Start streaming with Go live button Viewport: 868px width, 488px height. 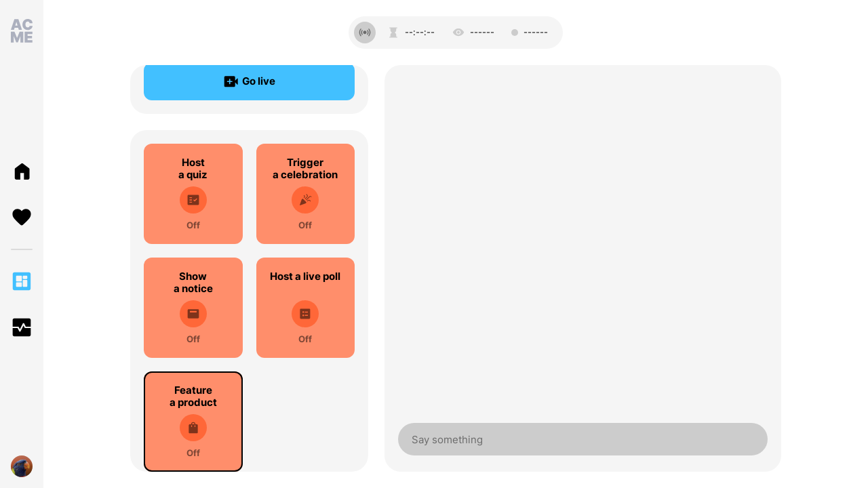tap(249, 81)
